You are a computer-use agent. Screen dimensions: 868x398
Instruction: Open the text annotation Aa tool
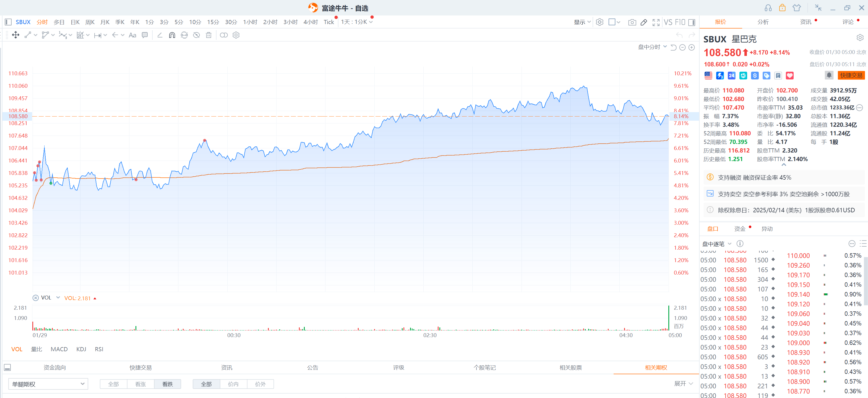pos(132,35)
